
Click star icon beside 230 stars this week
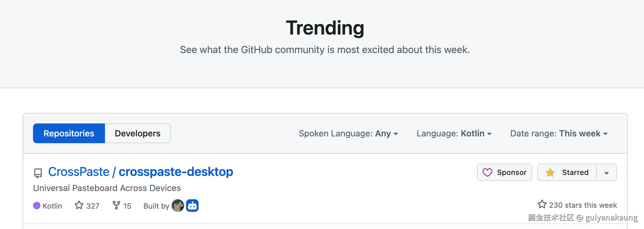(x=542, y=204)
